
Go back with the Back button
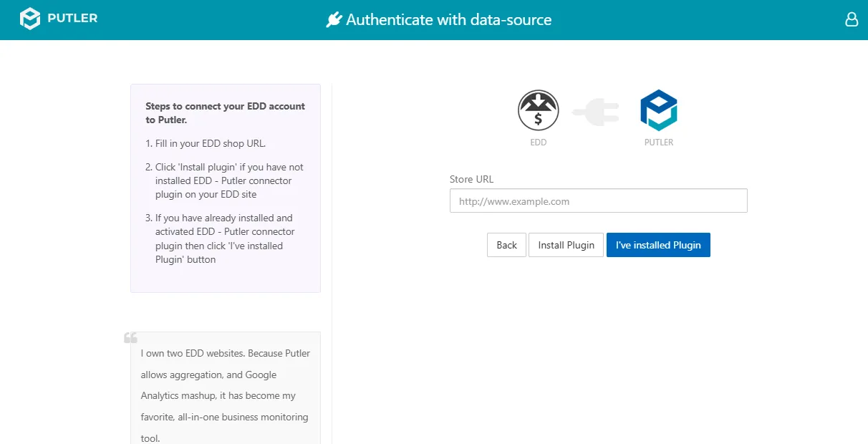tap(507, 245)
